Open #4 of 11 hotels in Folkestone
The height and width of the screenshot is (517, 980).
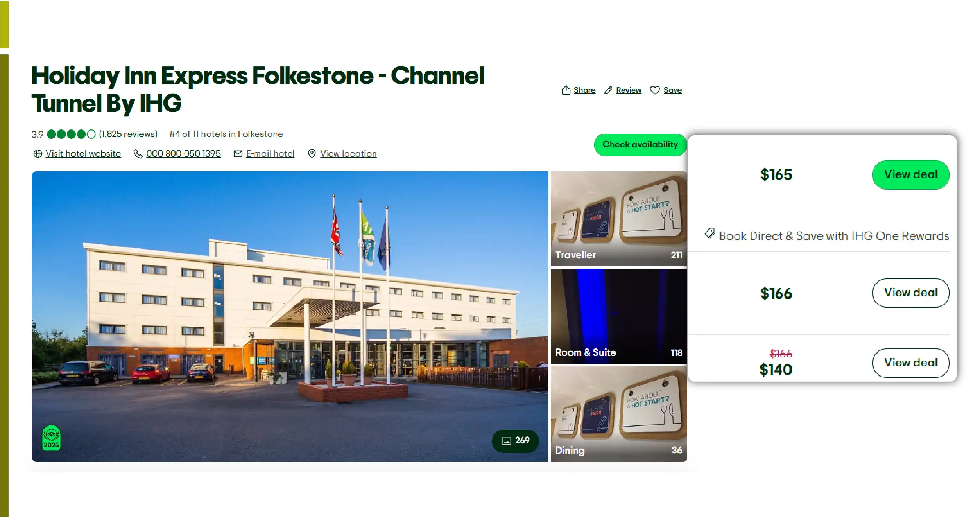pyautogui.click(x=226, y=134)
